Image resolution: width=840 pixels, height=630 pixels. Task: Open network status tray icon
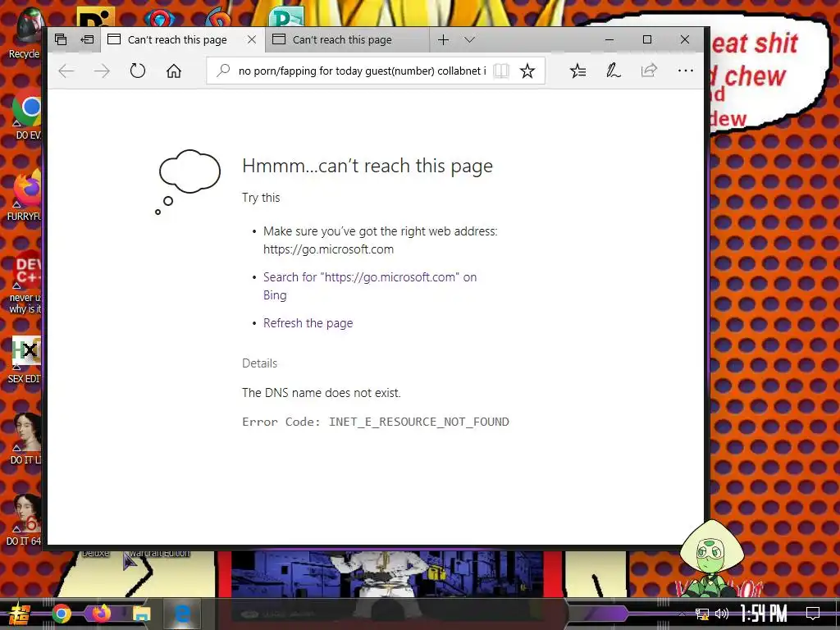click(701, 614)
